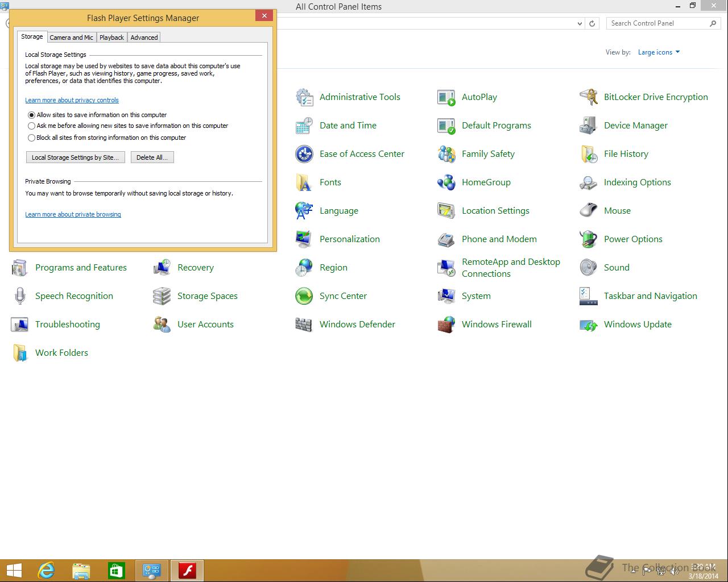
Task: Switch to the Advanced tab
Action: 144,38
